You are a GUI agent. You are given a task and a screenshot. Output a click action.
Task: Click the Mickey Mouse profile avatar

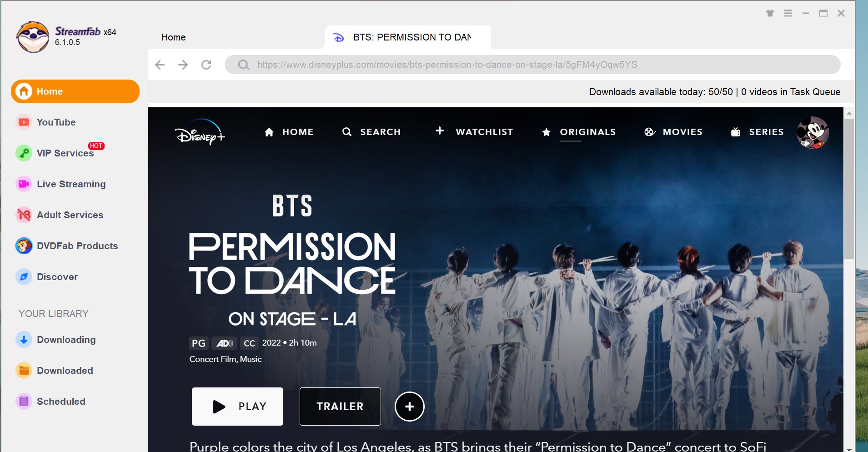pyautogui.click(x=813, y=132)
